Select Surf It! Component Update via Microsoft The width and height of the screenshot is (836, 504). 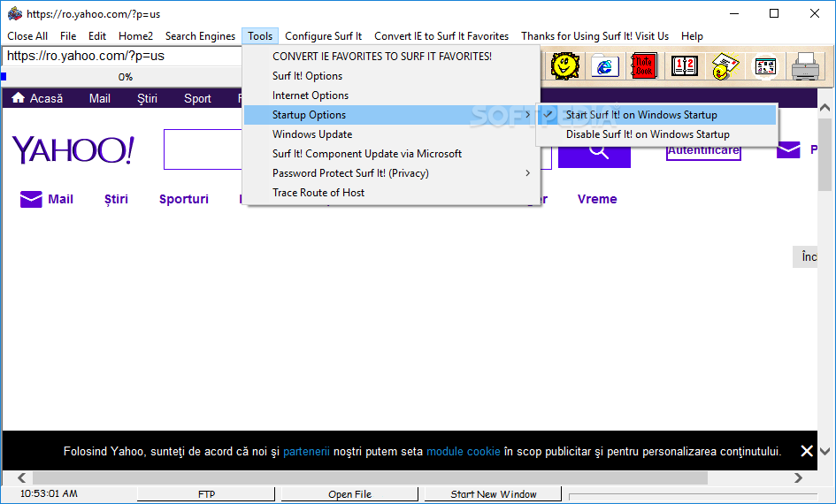[391, 154]
